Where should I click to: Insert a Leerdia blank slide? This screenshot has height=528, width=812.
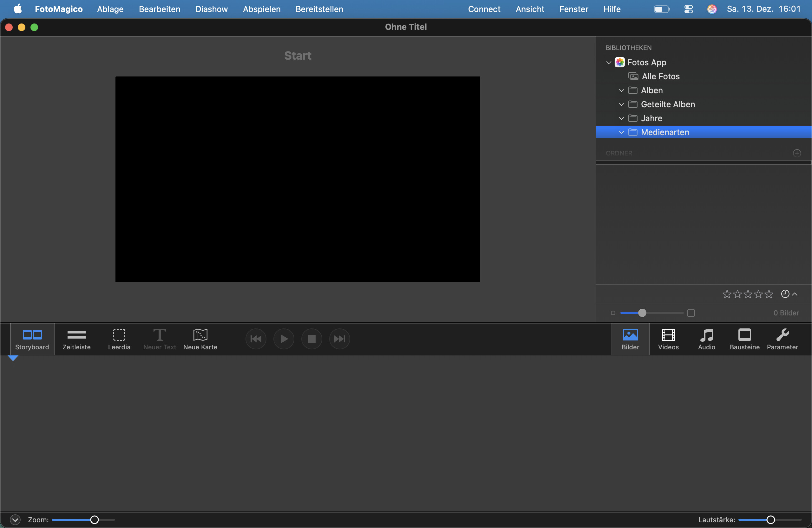pos(119,339)
